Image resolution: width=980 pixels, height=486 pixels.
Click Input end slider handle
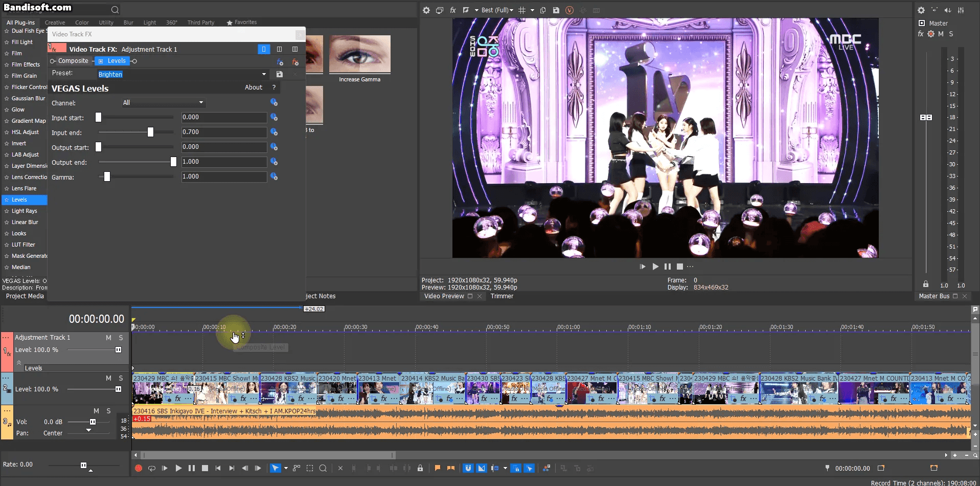click(150, 132)
